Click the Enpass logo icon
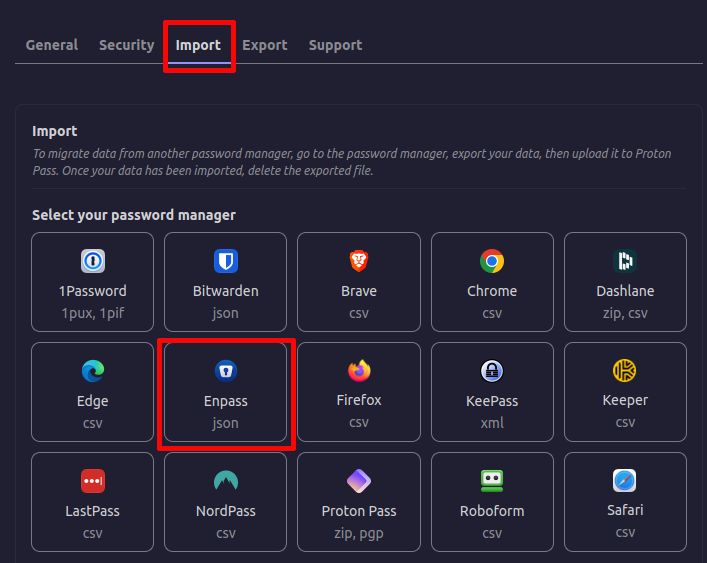The width and height of the screenshot is (707, 563). coord(225,371)
